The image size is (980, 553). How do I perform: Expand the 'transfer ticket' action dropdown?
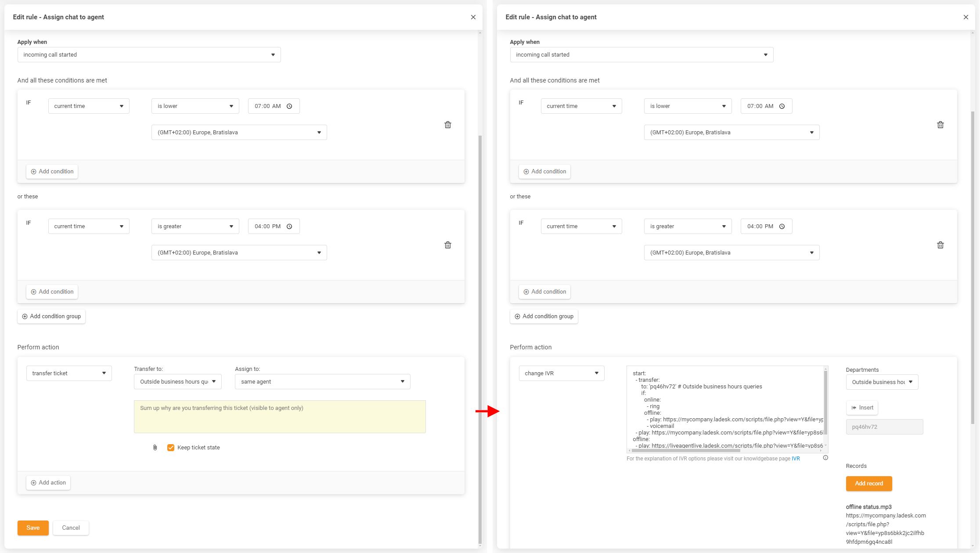click(x=69, y=373)
